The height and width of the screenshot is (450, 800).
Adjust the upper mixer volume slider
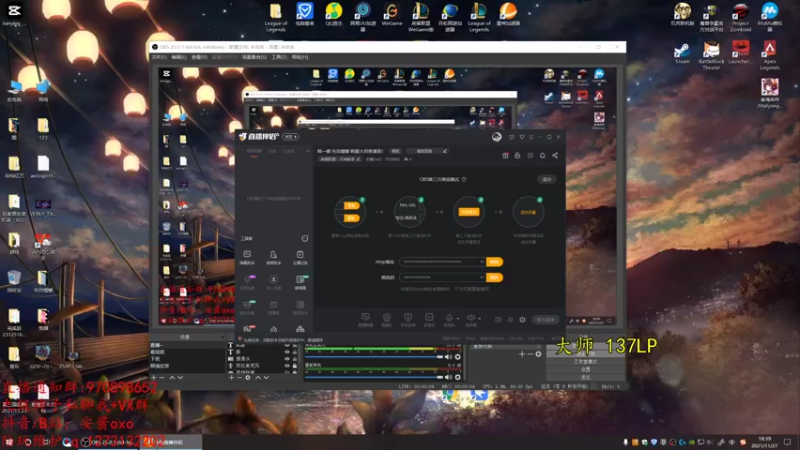click(x=373, y=357)
